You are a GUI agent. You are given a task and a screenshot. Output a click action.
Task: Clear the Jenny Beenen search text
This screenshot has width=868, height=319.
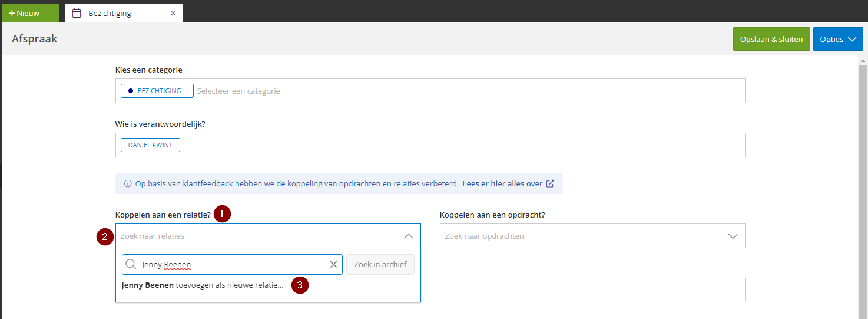coord(333,264)
